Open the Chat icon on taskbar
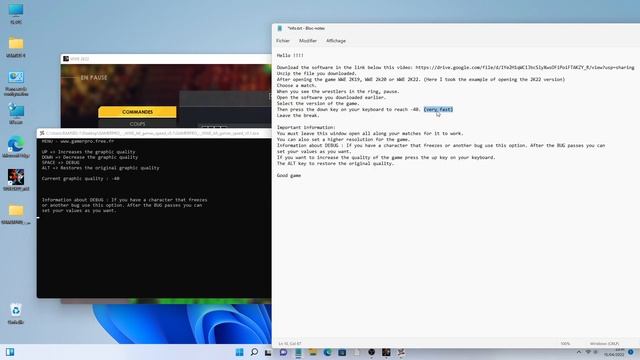 click(x=283, y=352)
